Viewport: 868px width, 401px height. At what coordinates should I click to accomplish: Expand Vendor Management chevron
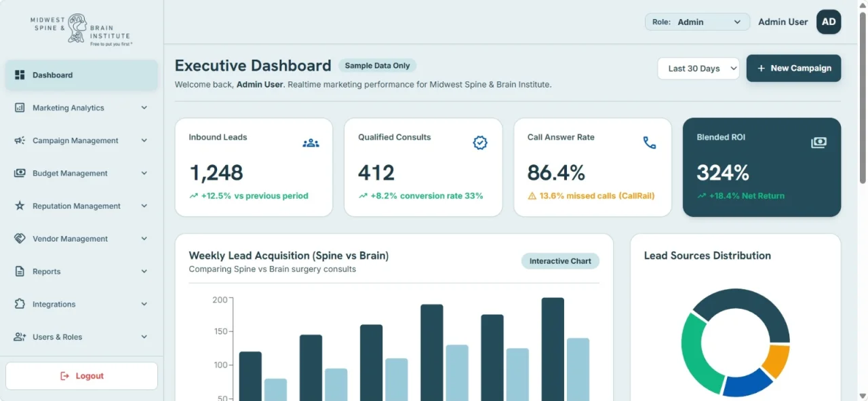coord(144,239)
